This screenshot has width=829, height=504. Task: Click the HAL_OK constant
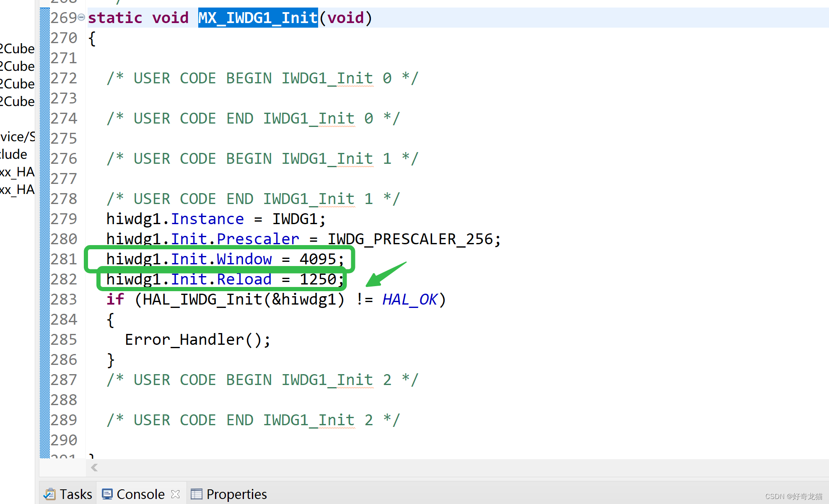point(409,300)
